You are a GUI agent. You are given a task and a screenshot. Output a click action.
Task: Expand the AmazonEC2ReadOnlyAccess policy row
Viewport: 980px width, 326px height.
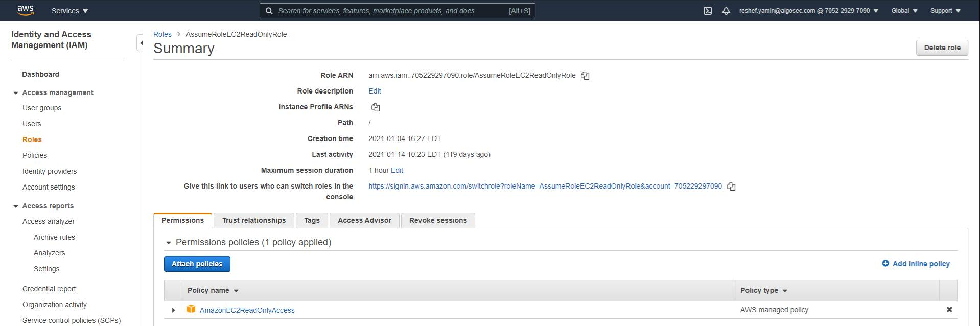[173, 310]
